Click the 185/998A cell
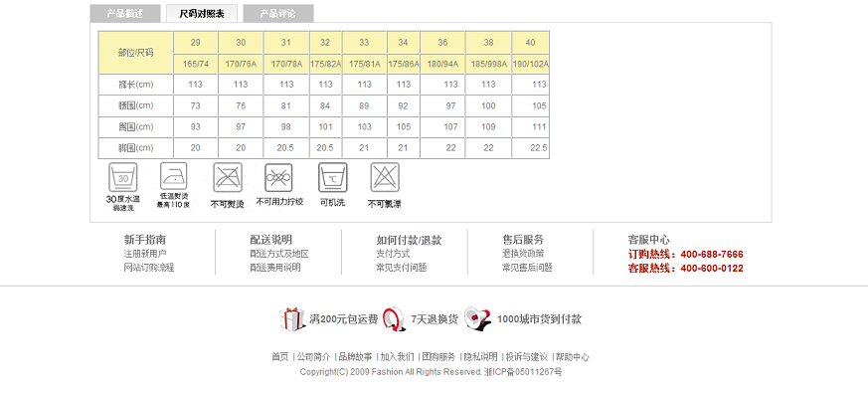 488,65
